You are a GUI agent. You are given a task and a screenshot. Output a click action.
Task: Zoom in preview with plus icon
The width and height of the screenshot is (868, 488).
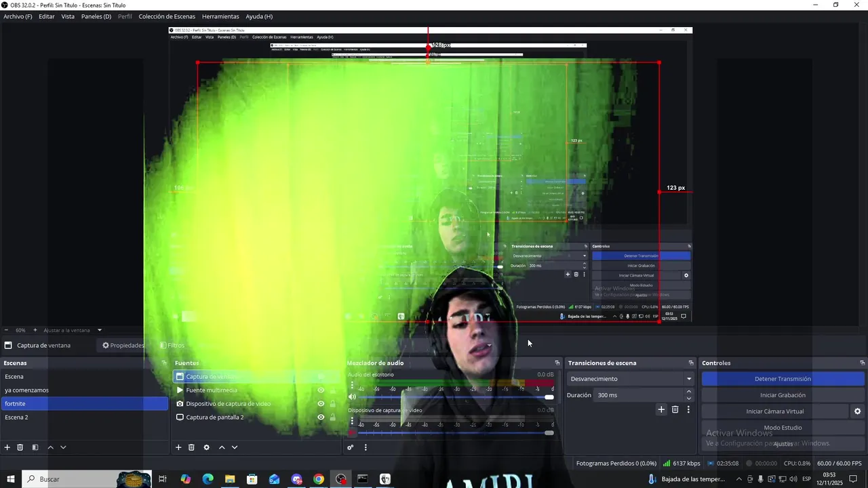[x=35, y=330]
